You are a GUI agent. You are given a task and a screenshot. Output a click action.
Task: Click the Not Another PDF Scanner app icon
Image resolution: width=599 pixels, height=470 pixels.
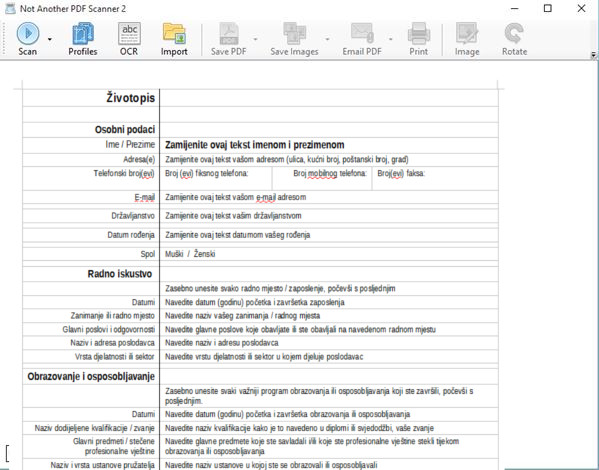coord(10,8)
